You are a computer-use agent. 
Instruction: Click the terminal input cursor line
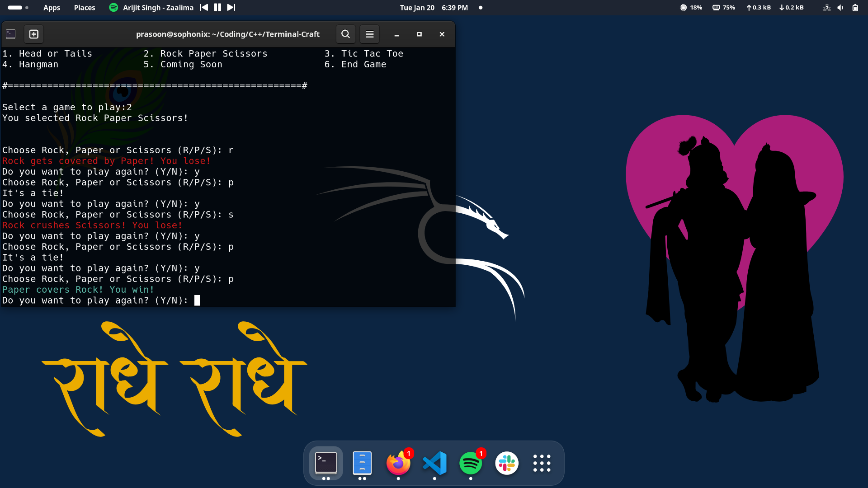(x=197, y=300)
